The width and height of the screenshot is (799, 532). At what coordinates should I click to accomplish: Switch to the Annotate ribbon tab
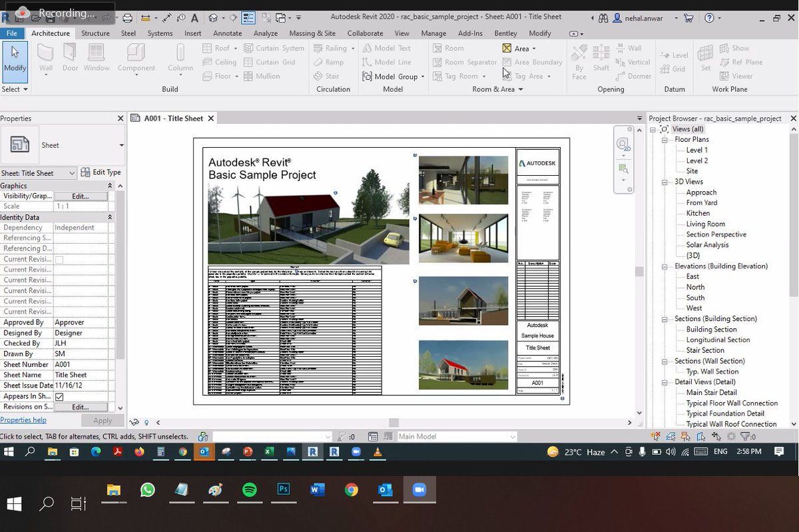(227, 33)
